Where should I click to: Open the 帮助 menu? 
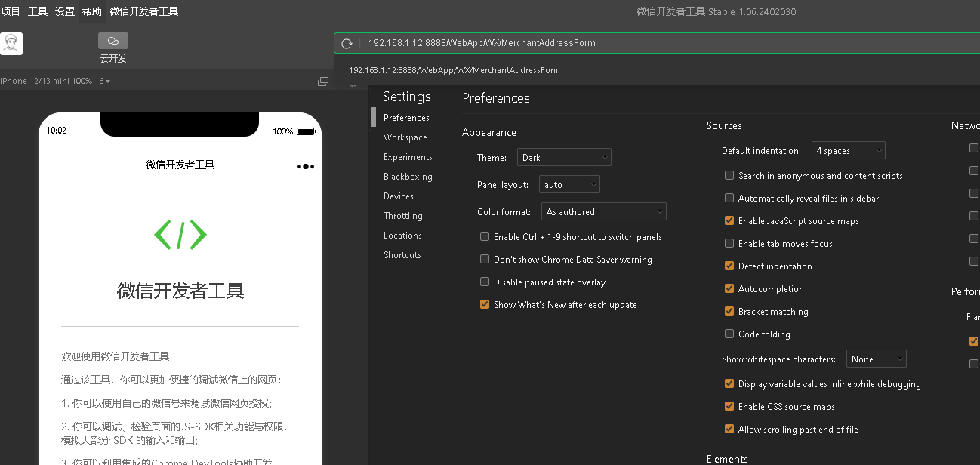92,11
